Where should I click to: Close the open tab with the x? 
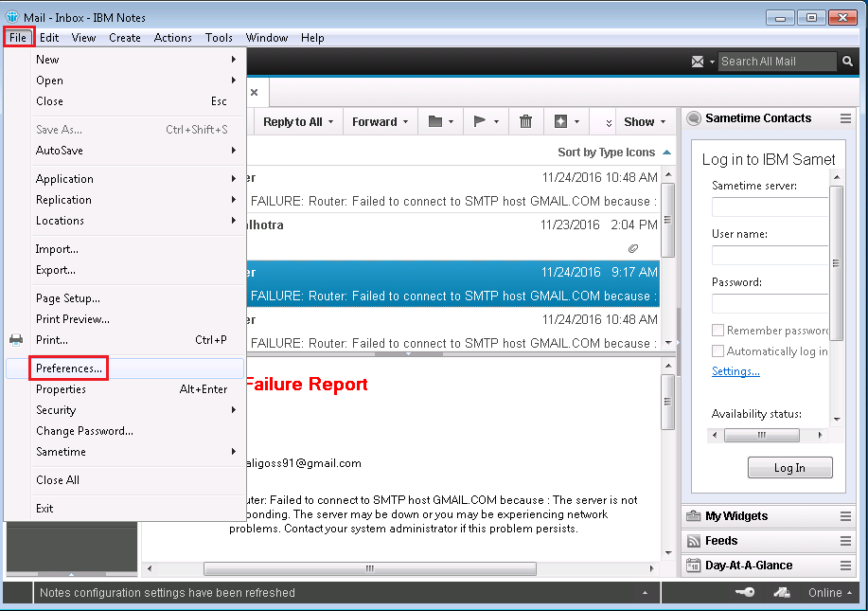pos(254,93)
